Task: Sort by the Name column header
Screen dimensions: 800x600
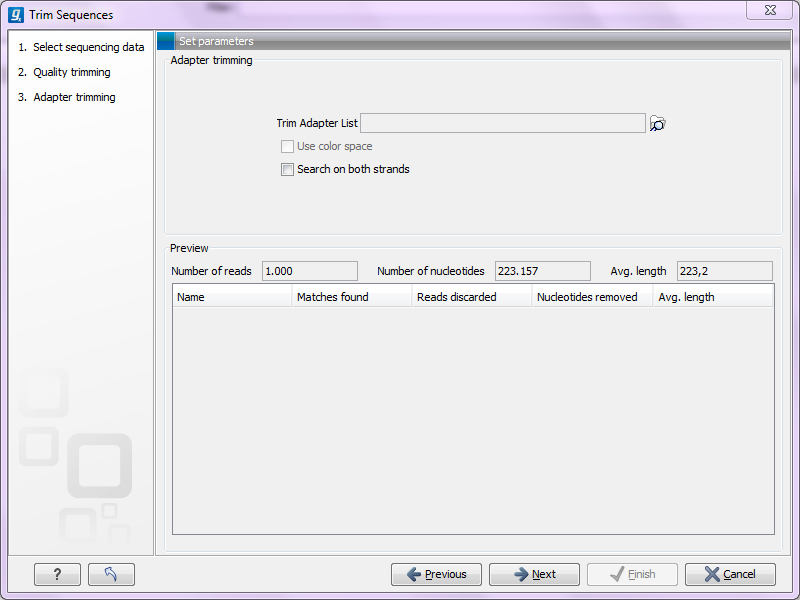Action: click(x=233, y=297)
